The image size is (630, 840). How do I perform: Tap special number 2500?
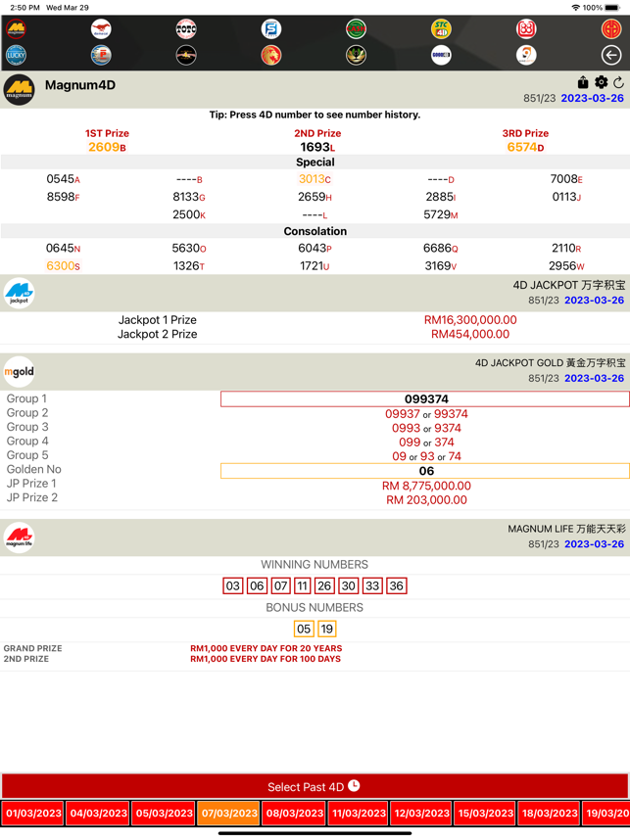189,214
